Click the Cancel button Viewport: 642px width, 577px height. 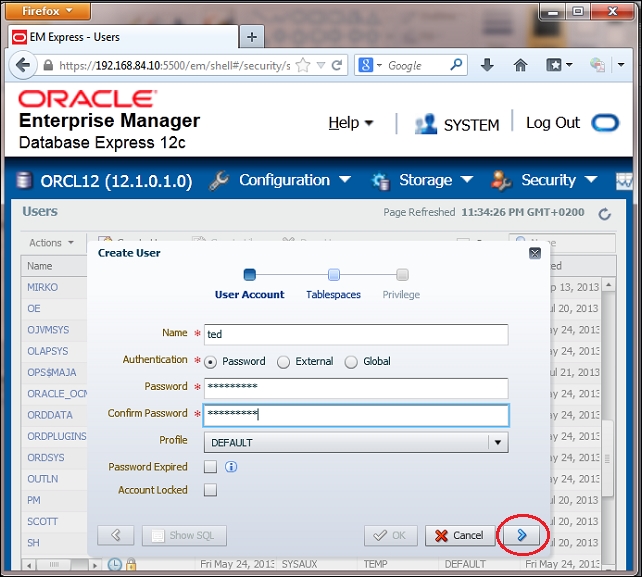coord(460,535)
